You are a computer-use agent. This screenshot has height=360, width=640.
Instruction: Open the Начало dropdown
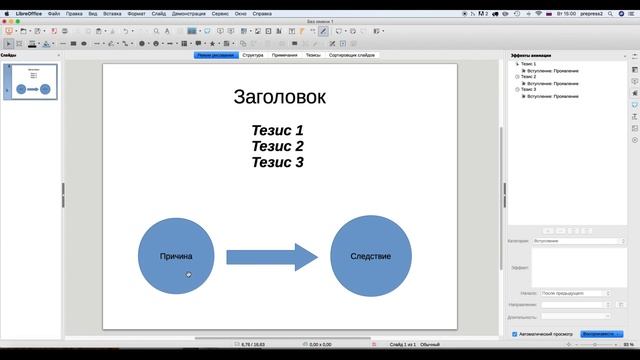point(576,293)
